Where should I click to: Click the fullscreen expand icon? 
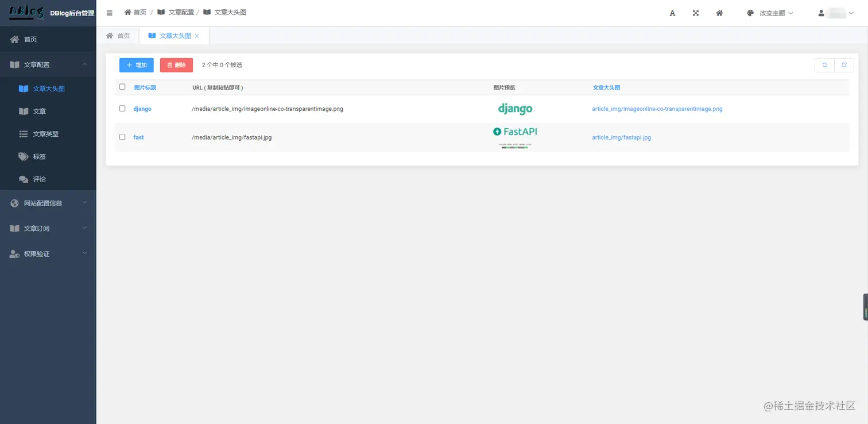coord(696,13)
